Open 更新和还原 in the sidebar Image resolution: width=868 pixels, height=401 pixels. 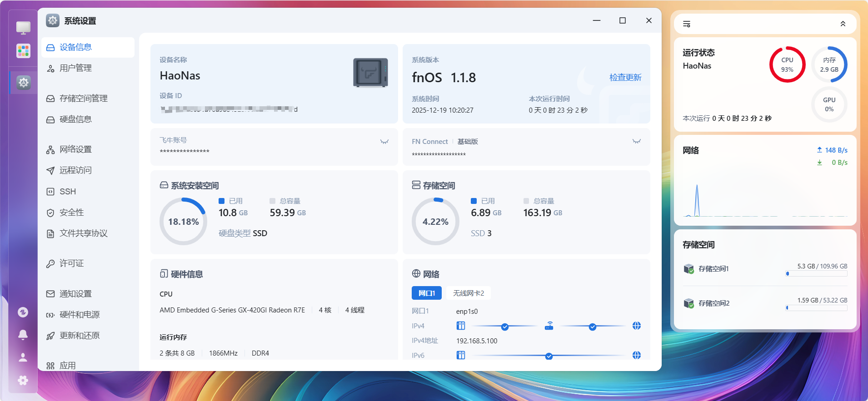[80, 336]
